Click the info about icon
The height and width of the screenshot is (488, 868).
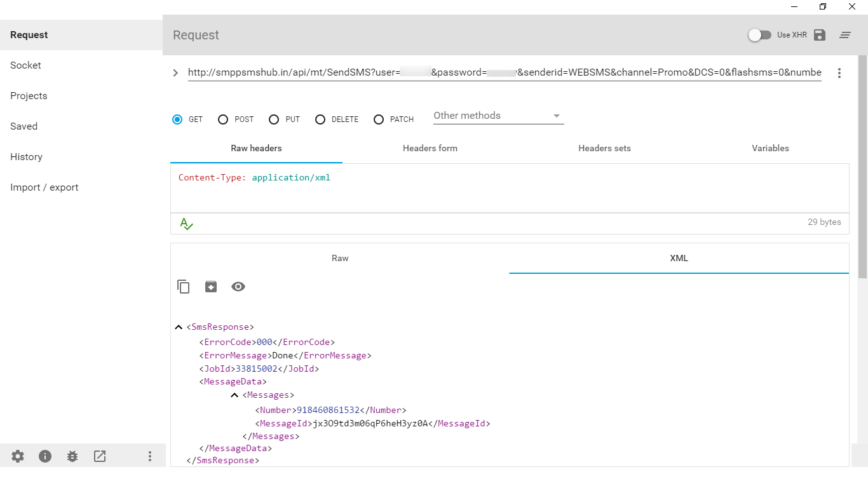[45, 456]
